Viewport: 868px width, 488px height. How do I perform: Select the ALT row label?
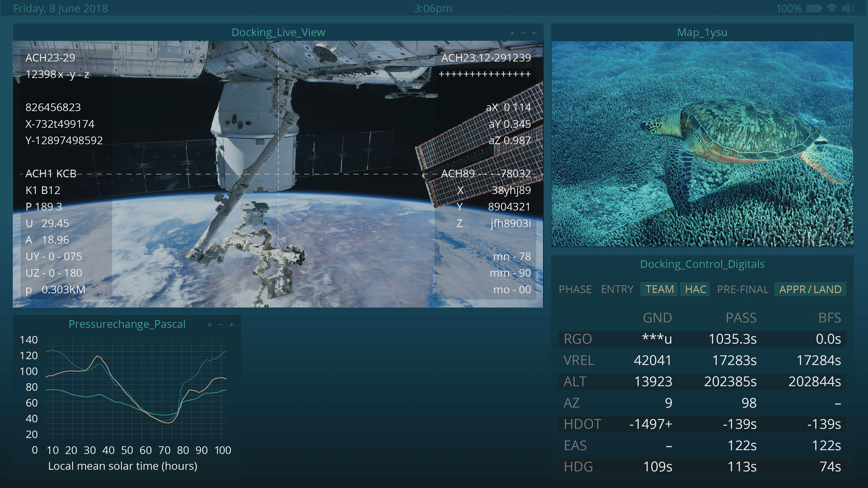click(x=575, y=382)
